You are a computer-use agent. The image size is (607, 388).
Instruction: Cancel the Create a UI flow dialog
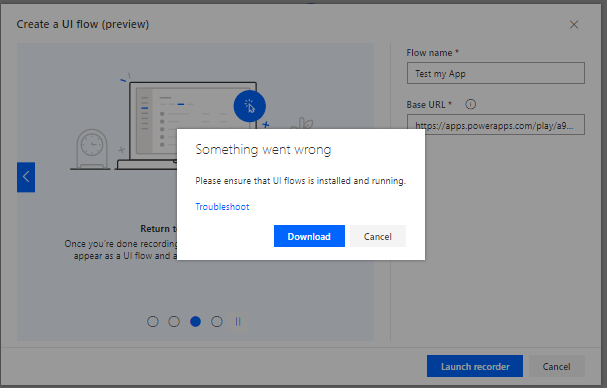(556, 366)
